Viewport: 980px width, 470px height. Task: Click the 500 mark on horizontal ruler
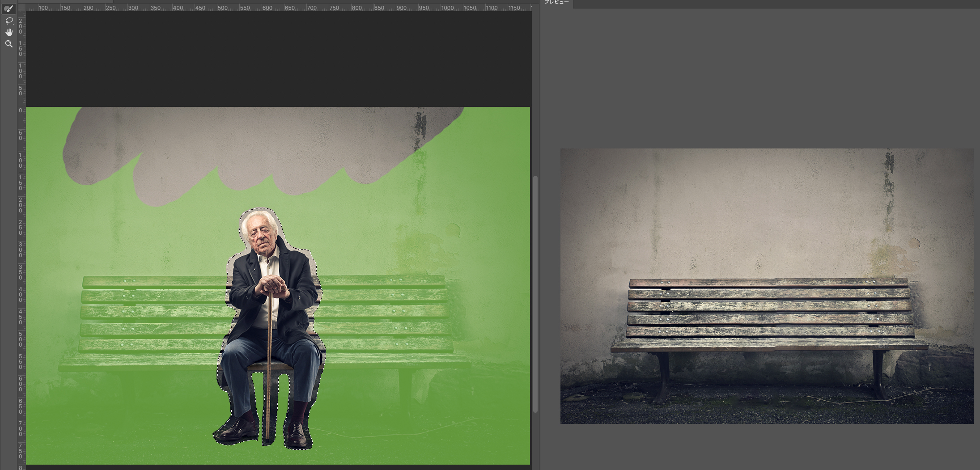click(x=222, y=8)
